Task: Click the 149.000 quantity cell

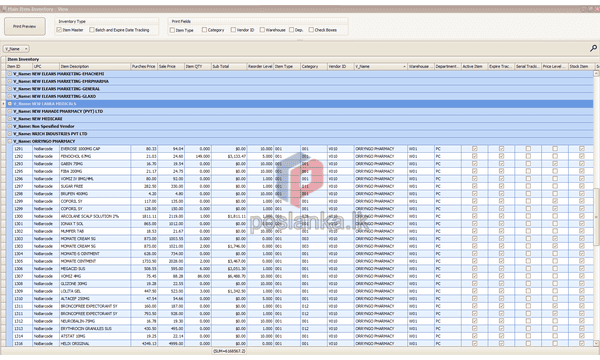Action: [x=198, y=156]
